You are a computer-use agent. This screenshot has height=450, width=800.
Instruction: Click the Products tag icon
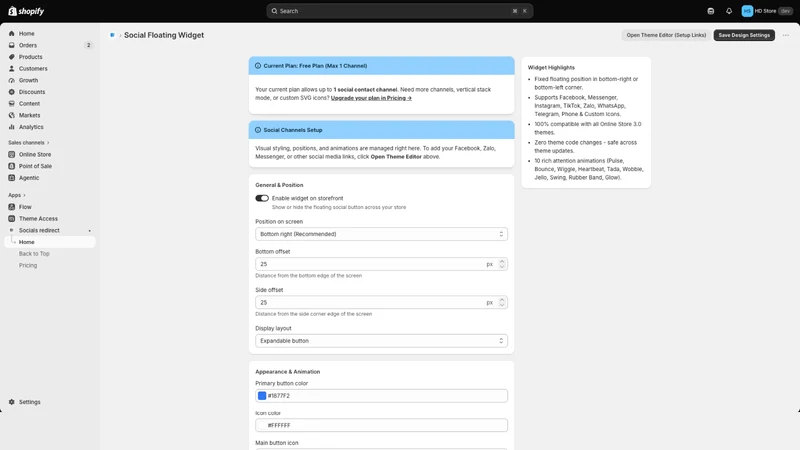[12, 57]
